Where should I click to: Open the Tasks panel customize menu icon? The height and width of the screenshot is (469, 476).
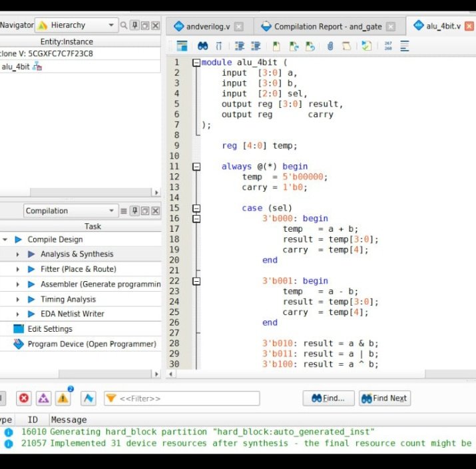coord(124,211)
